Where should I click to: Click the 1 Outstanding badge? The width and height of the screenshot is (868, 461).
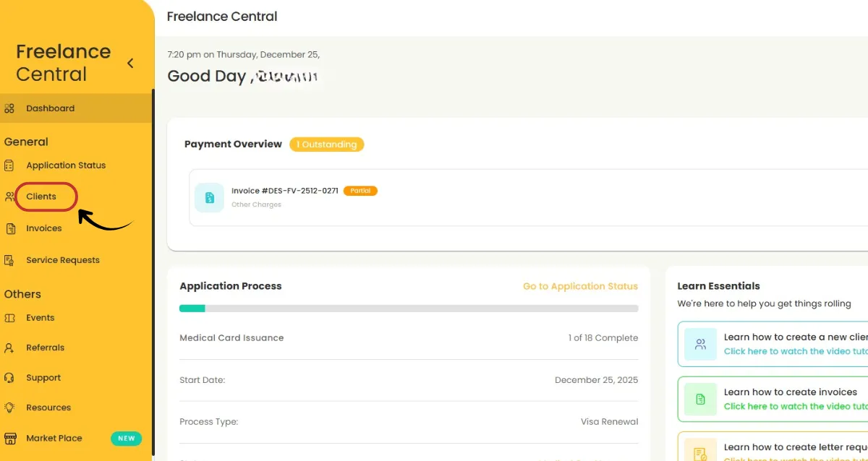coord(327,144)
